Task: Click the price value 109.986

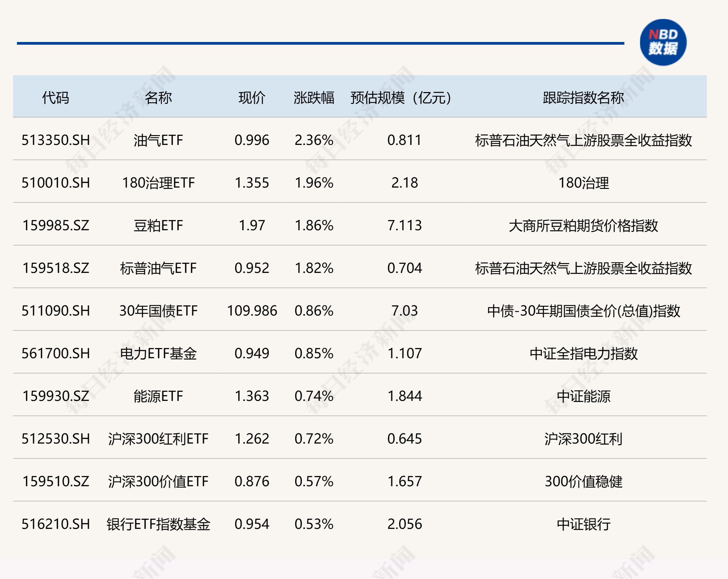Action: 252,311
